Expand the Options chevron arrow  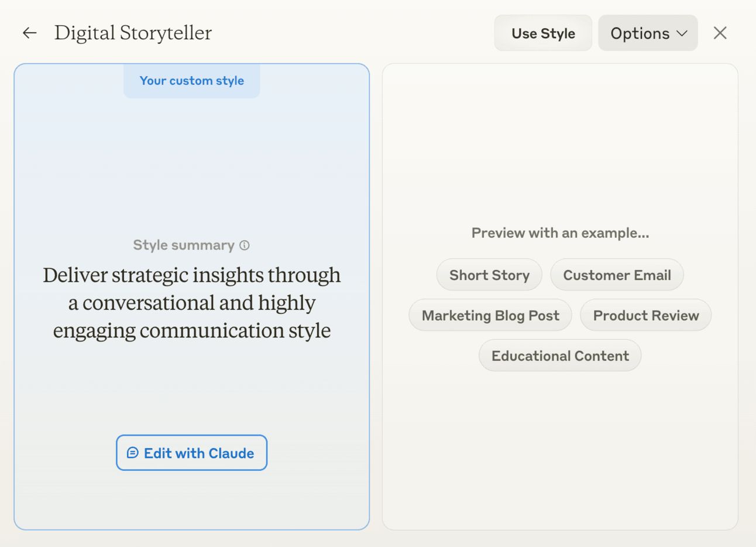pos(682,33)
